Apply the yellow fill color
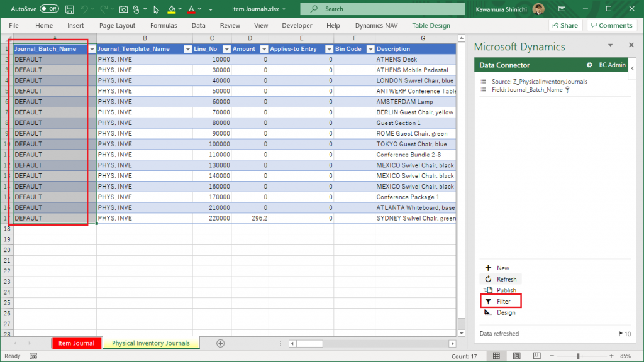 click(172, 9)
